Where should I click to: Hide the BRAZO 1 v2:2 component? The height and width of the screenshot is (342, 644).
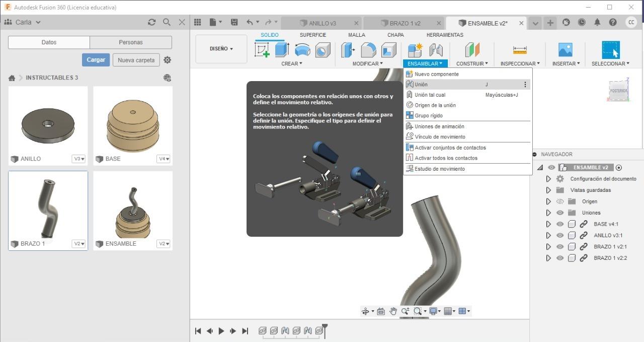[560, 258]
